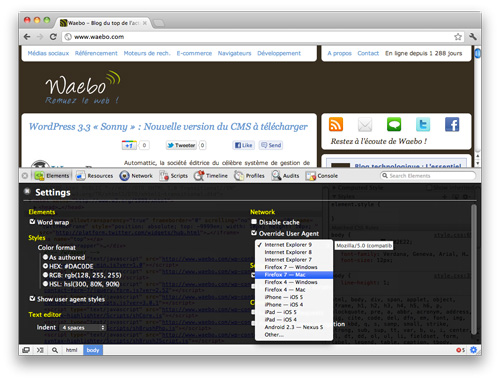Screen dimensions: 500x381
Task: Click the Tweeter share button
Action: coord(181,145)
